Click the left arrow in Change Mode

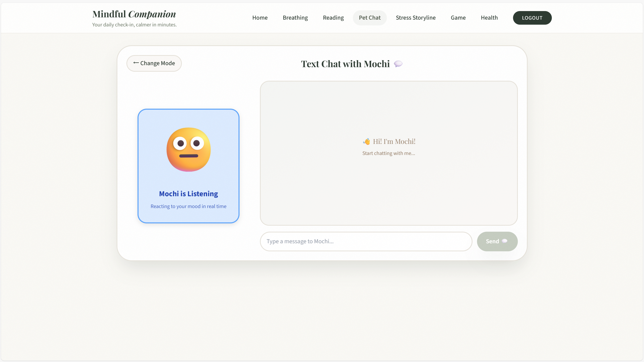(136, 63)
